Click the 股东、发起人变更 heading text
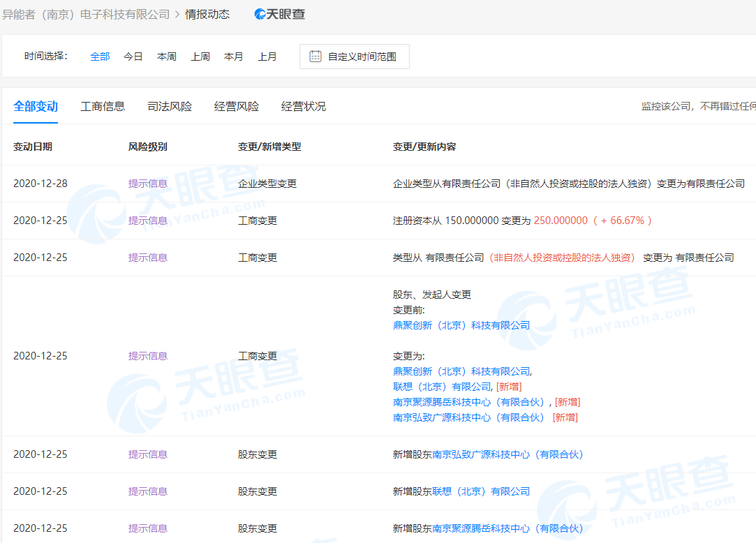Image resolution: width=756 pixels, height=543 pixels. pyautogui.click(x=432, y=295)
